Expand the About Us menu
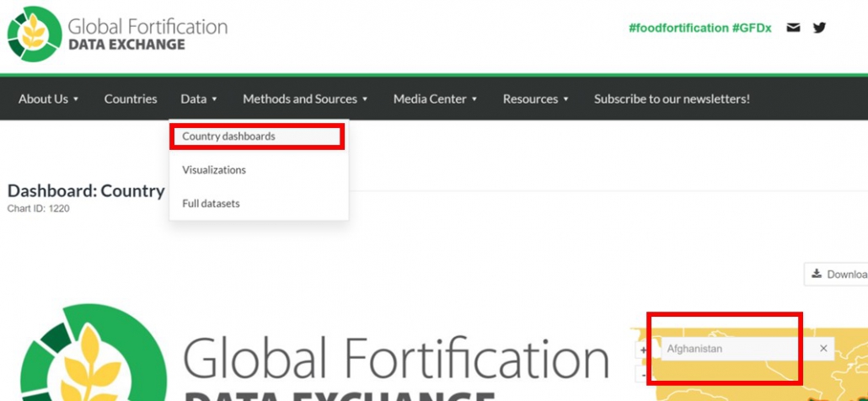868x401 pixels. tap(49, 99)
